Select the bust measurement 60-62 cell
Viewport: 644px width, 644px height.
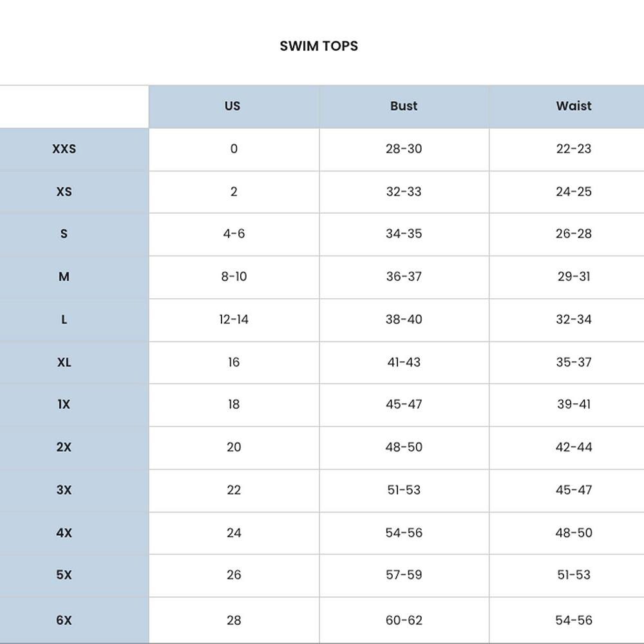(404, 620)
